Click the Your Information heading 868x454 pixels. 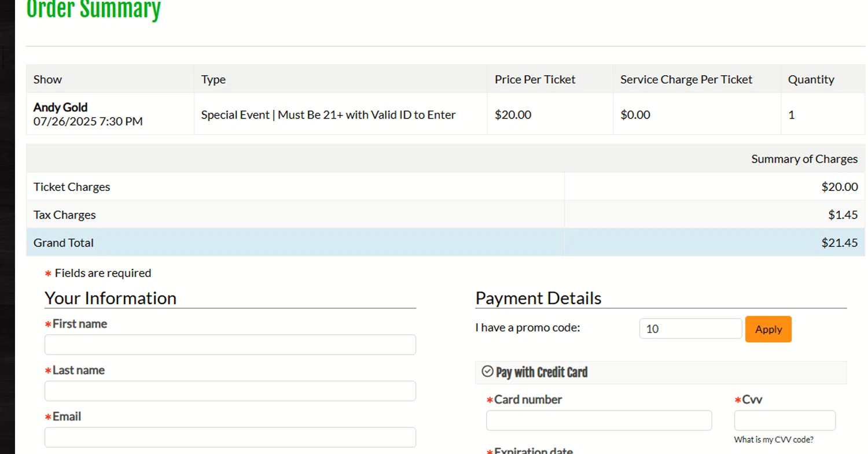[111, 298]
